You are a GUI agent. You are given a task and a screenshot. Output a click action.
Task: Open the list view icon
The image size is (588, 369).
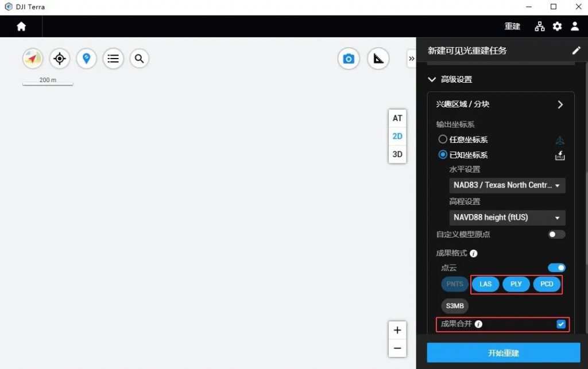tap(113, 59)
